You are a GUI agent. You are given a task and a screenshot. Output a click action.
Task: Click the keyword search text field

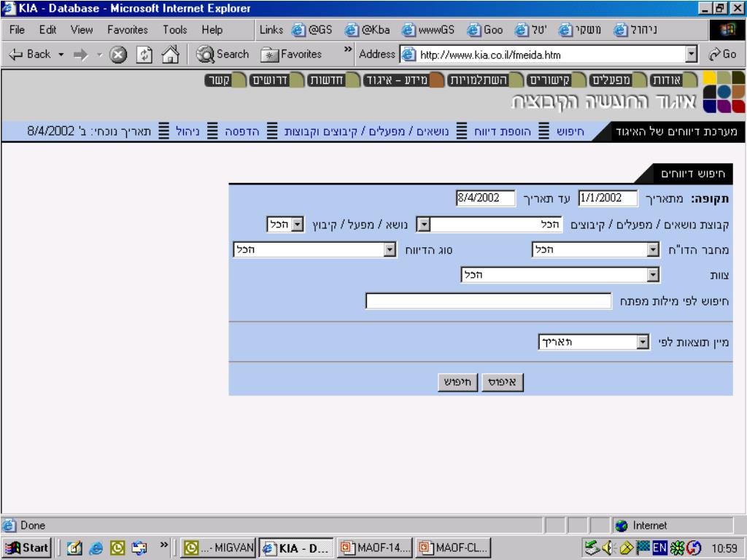[x=488, y=301]
